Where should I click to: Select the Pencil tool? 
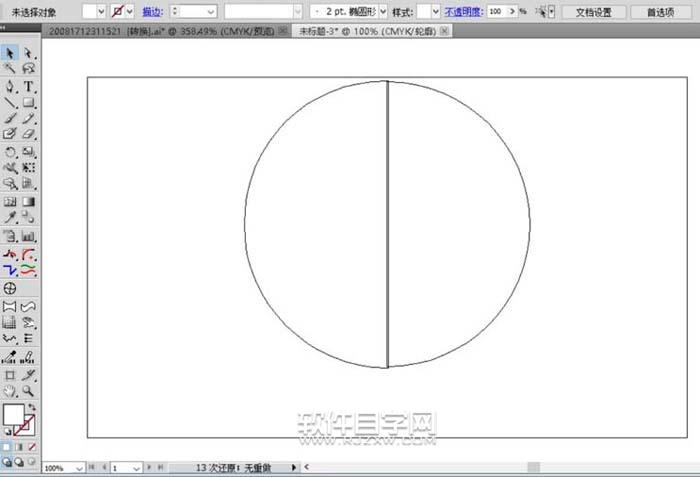click(29, 118)
